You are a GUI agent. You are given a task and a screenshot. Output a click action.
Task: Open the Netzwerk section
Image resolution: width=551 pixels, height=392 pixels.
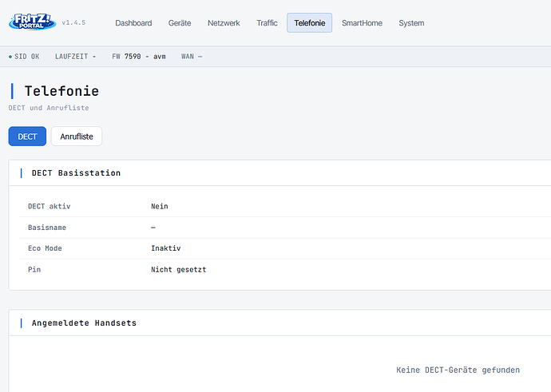click(x=224, y=23)
